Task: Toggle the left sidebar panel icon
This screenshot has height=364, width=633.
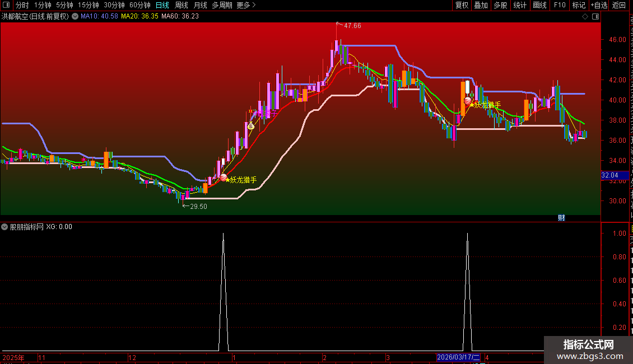Action: click(6, 5)
